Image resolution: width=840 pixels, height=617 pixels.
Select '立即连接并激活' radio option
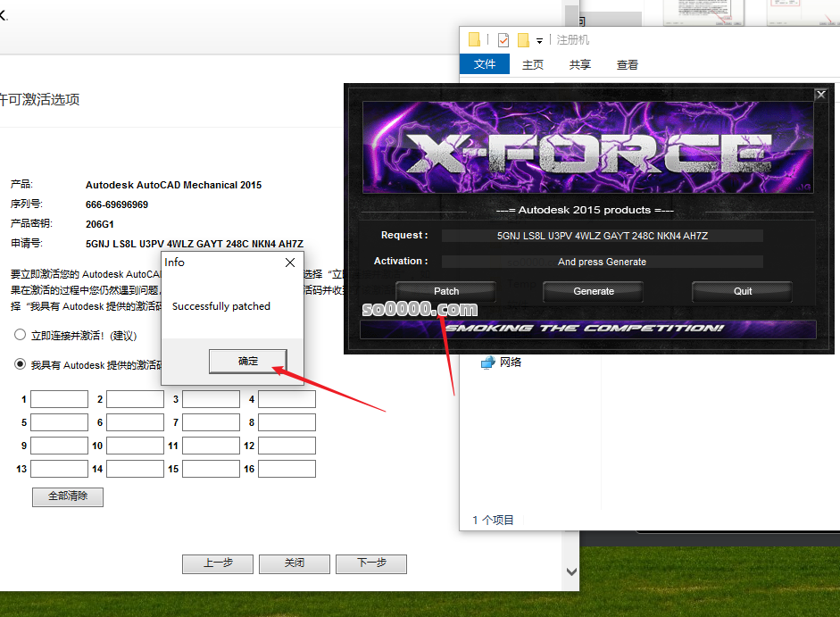point(20,336)
